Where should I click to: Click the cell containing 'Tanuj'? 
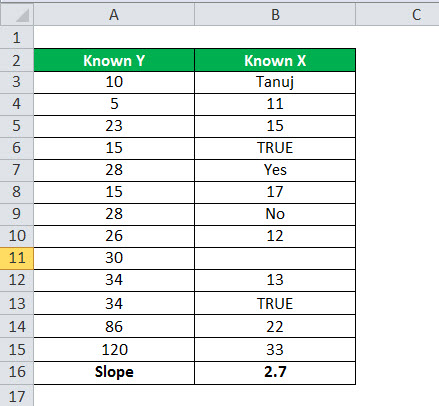click(275, 82)
